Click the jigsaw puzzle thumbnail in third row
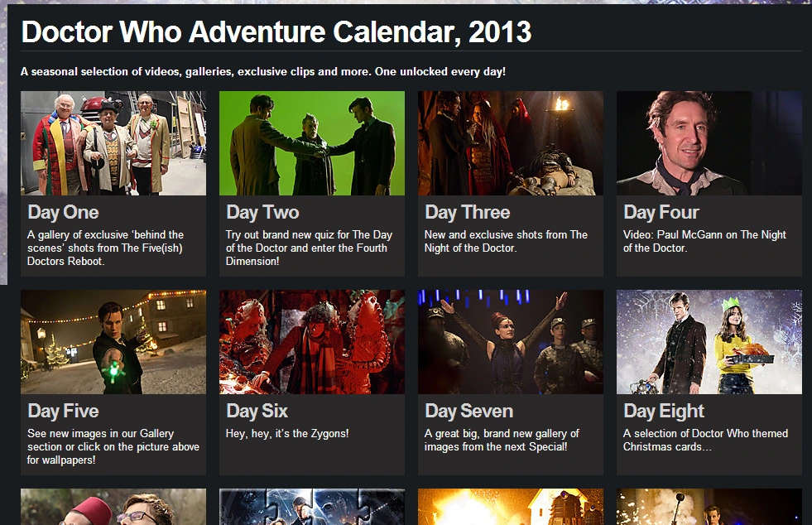 312,507
